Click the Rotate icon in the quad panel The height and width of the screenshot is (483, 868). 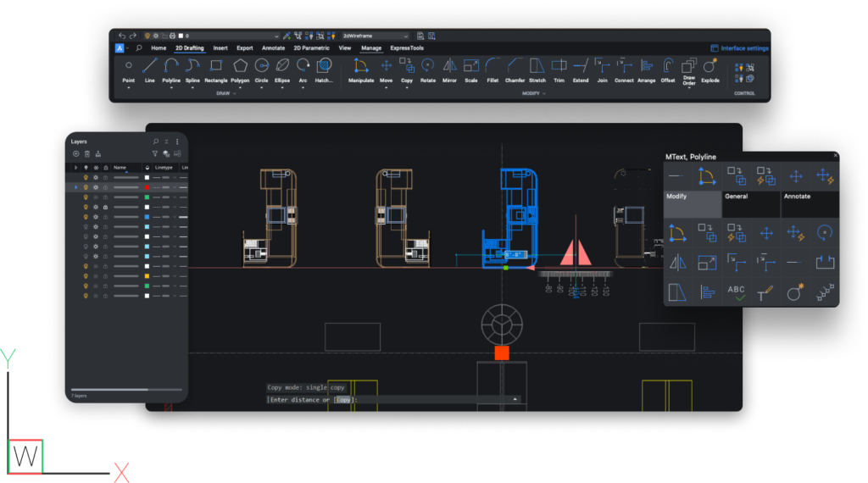tap(824, 232)
